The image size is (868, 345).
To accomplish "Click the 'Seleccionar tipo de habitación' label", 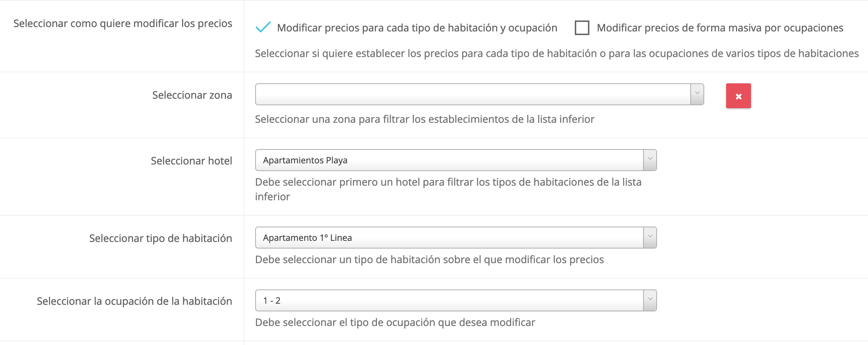I will click(x=161, y=238).
